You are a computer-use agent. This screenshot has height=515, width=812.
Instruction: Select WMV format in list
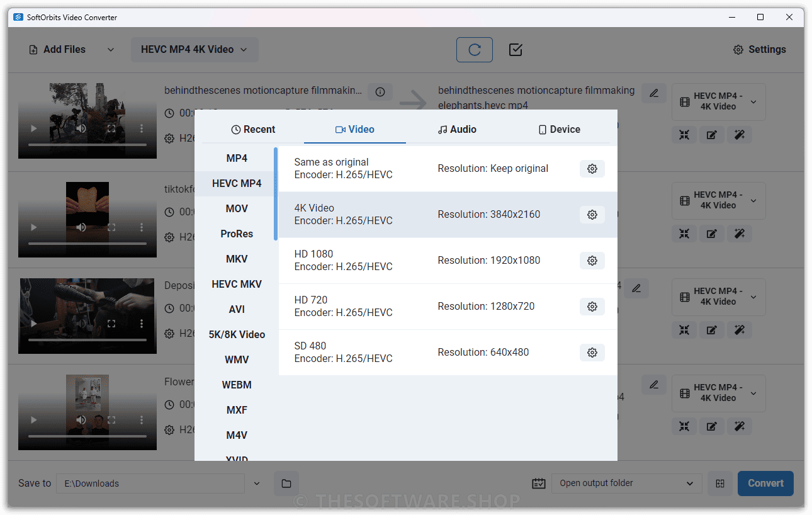pyautogui.click(x=237, y=360)
